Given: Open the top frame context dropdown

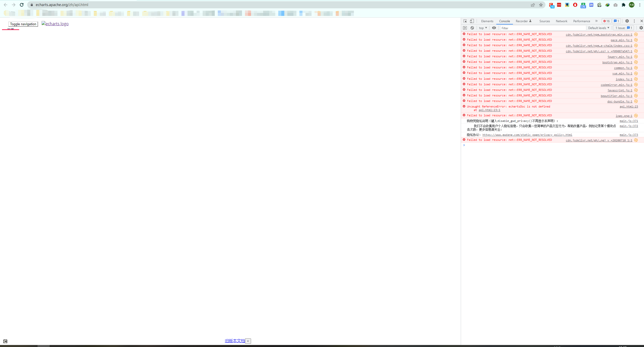Looking at the screenshot, I should click(483, 28).
